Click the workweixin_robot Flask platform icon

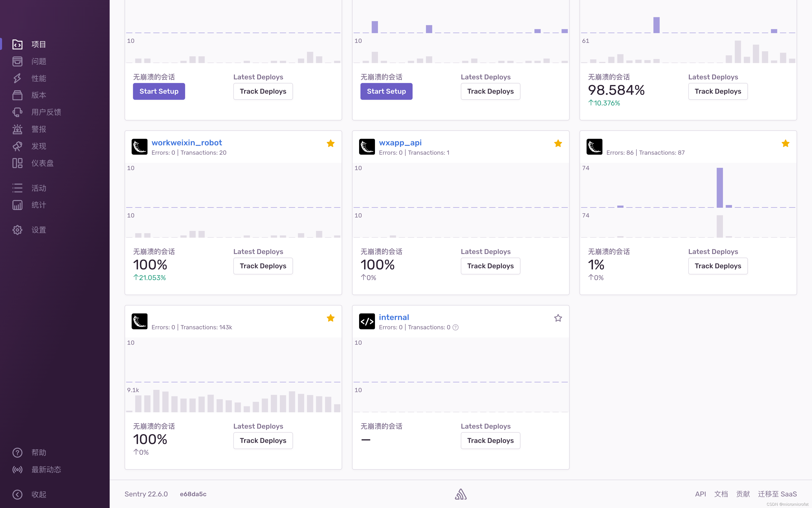point(140,147)
